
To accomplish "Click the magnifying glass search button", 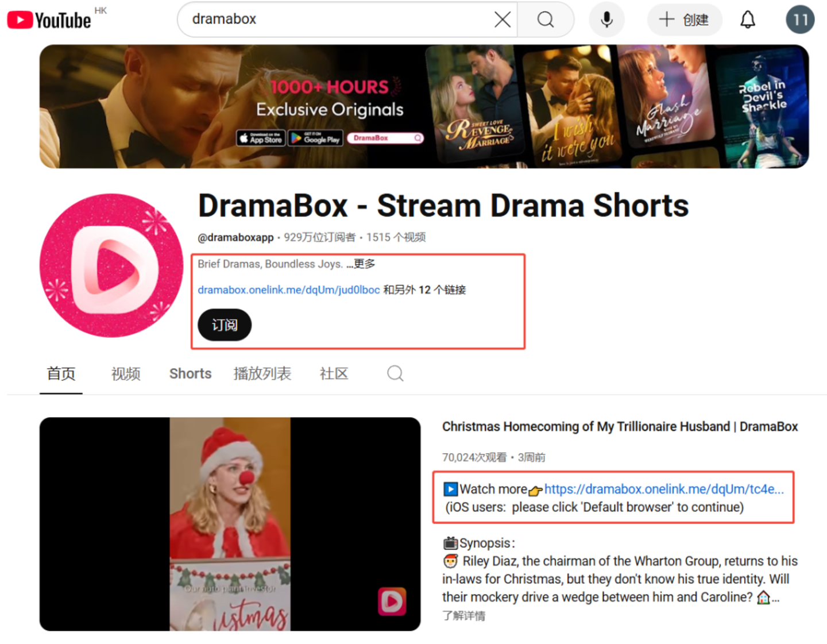I will (x=546, y=20).
